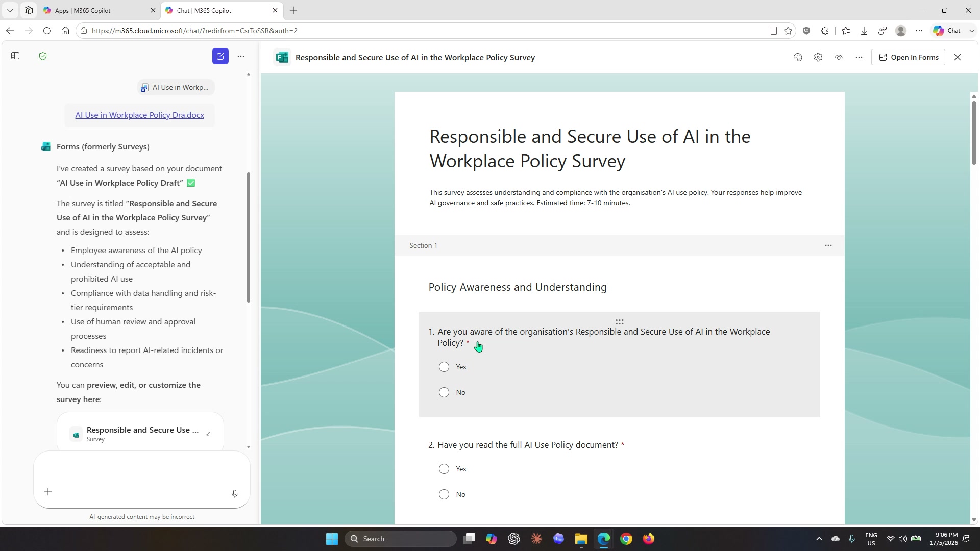Expand the survey card in chat
This screenshot has height=551, width=980.
click(x=208, y=434)
